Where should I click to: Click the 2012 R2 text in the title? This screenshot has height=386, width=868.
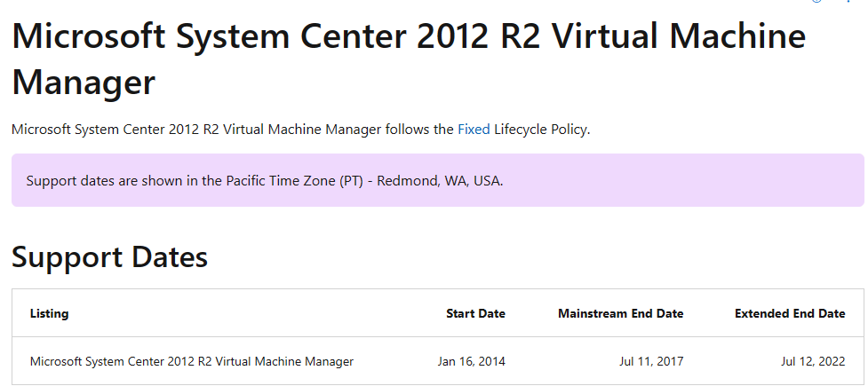480,36
